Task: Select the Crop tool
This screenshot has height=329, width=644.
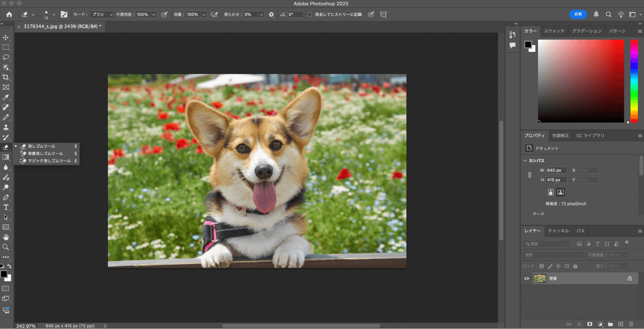Action: tap(6, 77)
